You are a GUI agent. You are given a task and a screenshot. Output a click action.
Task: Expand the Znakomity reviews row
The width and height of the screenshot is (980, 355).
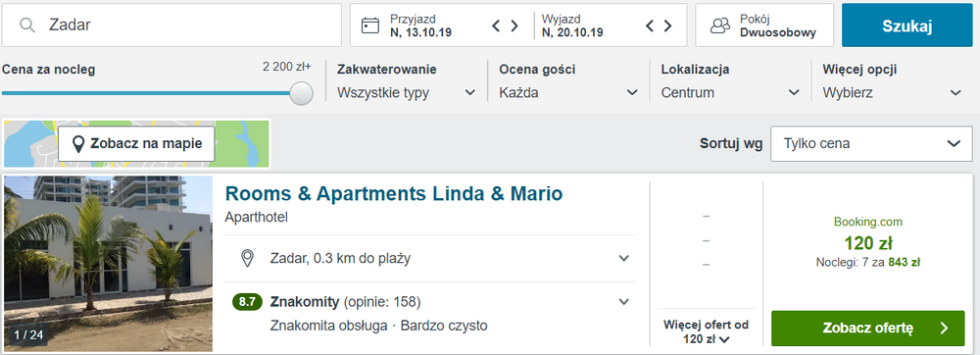[430, 313]
